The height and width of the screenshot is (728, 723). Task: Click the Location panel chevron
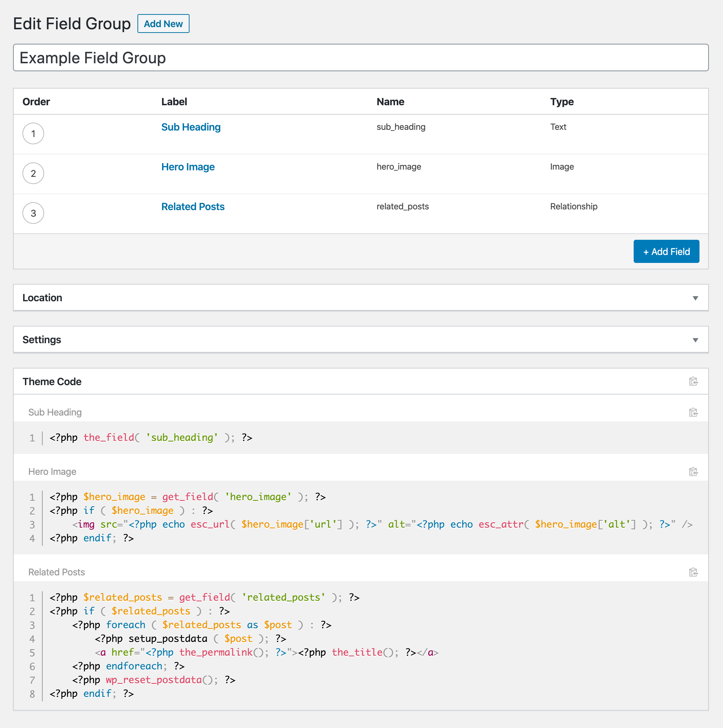point(695,298)
